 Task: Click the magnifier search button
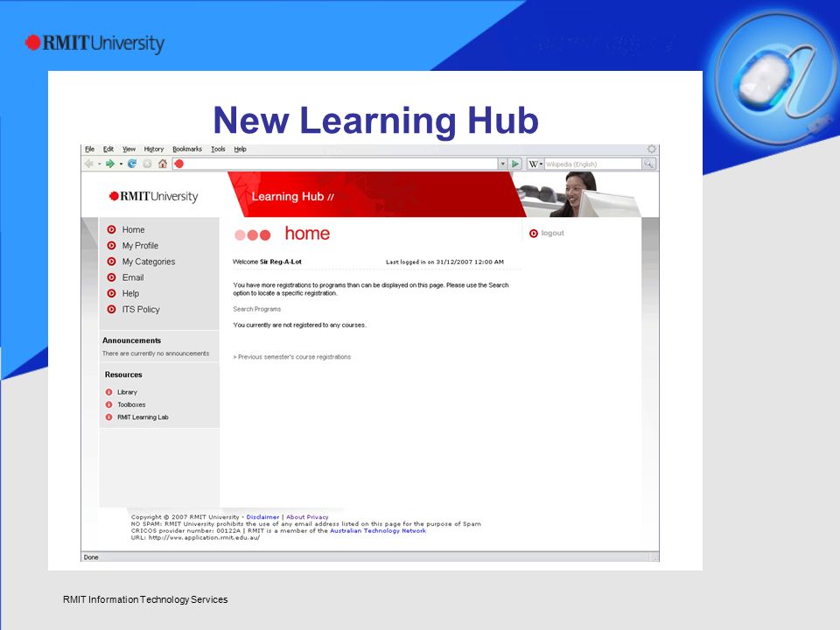[x=648, y=164]
